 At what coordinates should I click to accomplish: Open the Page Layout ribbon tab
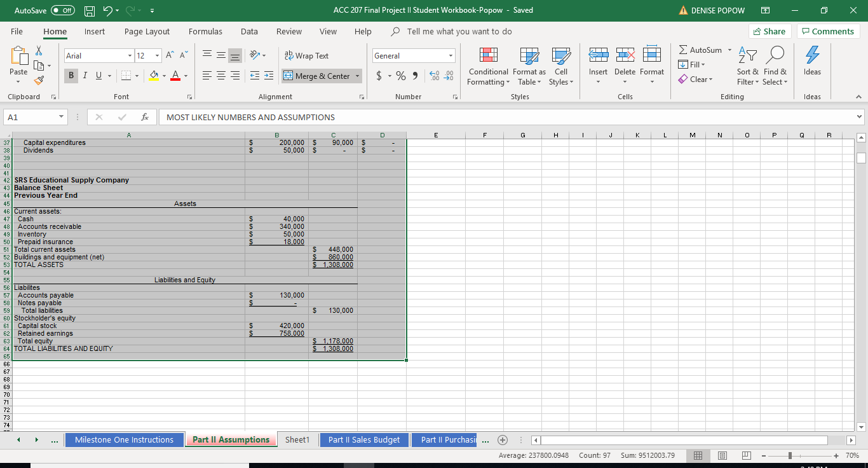pos(147,31)
